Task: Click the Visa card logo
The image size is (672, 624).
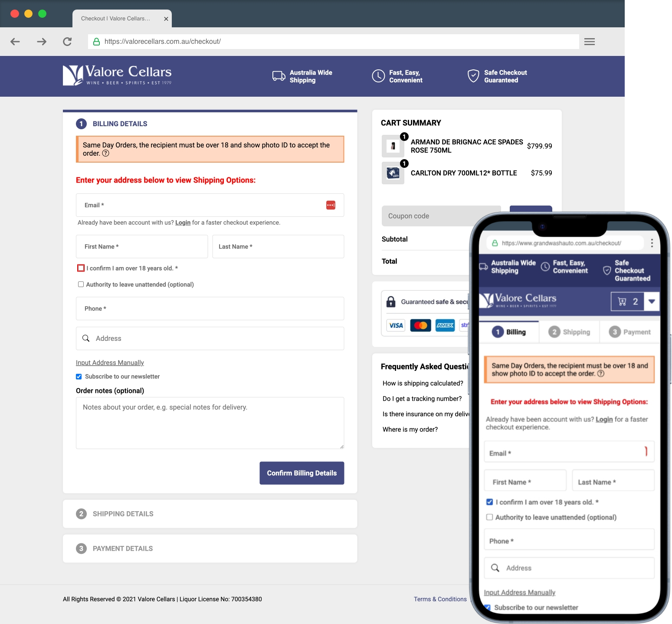Action: pos(396,325)
